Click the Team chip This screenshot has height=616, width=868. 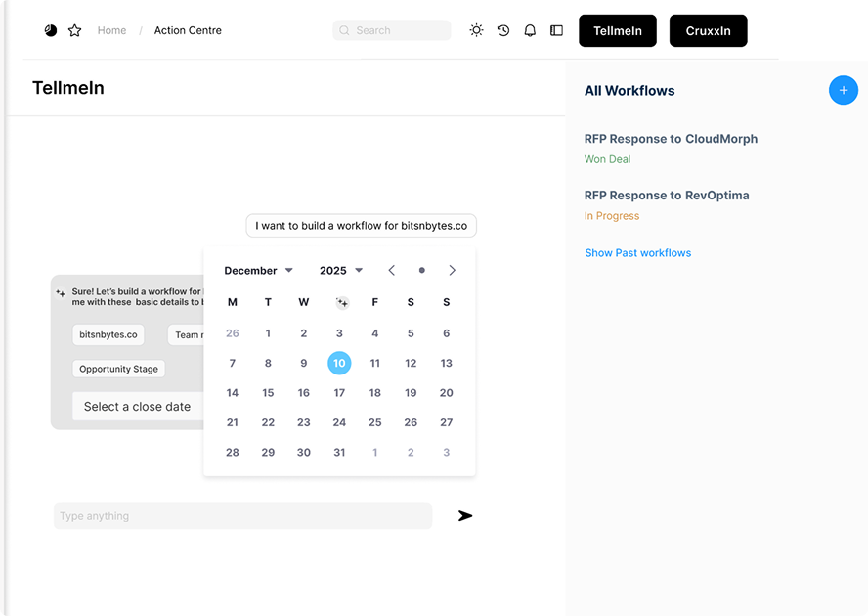click(x=186, y=334)
